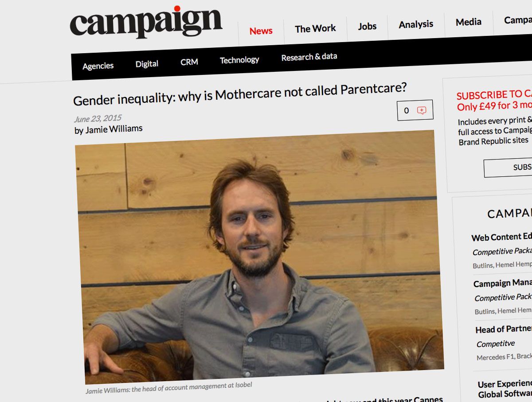Click the article headline about Mothercare
532x402 pixels.
click(x=240, y=94)
